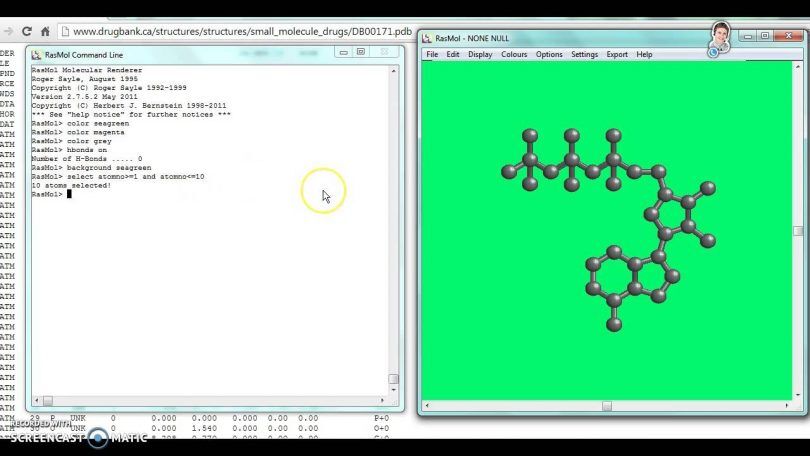This screenshot has height=456, width=810.
Task: Open the Edit menu in RasMol
Action: (453, 54)
